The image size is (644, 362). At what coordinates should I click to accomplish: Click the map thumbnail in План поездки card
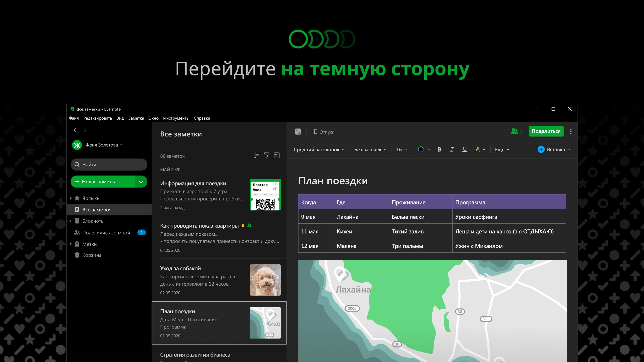[265, 323]
